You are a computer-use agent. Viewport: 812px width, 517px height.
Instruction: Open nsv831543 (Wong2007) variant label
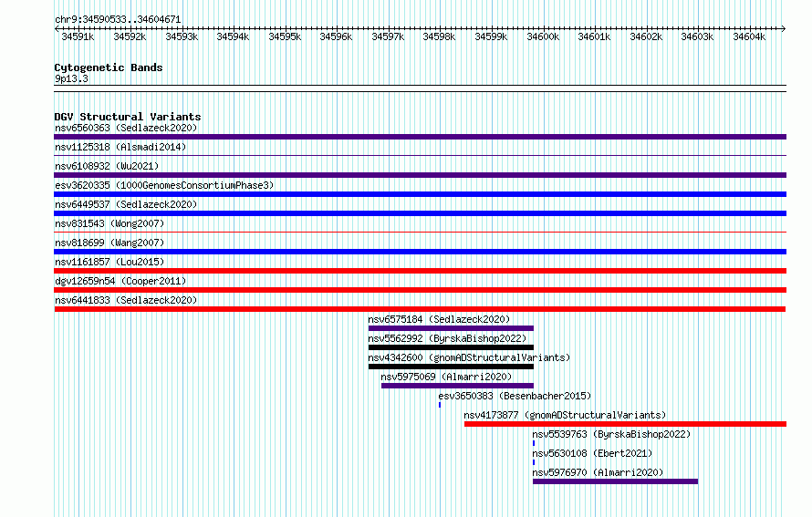point(109,223)
